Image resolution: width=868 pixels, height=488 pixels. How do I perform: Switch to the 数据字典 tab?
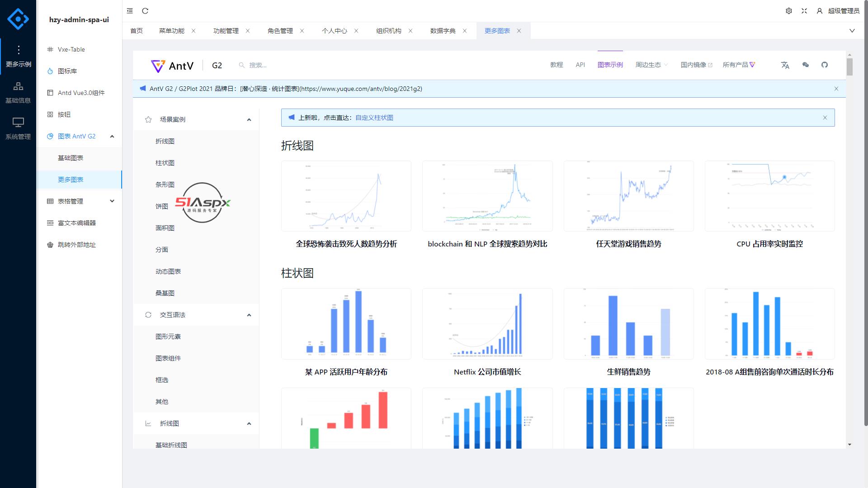pos(443,31)
